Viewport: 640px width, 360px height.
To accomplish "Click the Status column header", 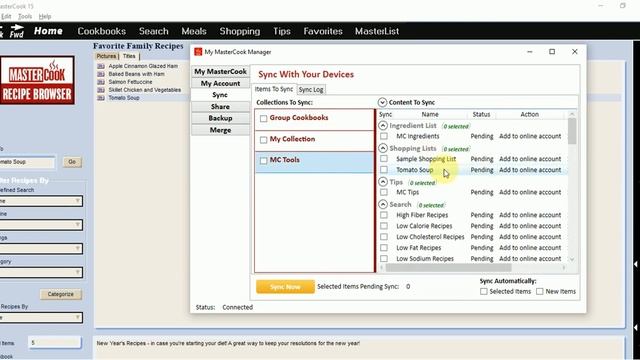I will (x=481, y=114).
